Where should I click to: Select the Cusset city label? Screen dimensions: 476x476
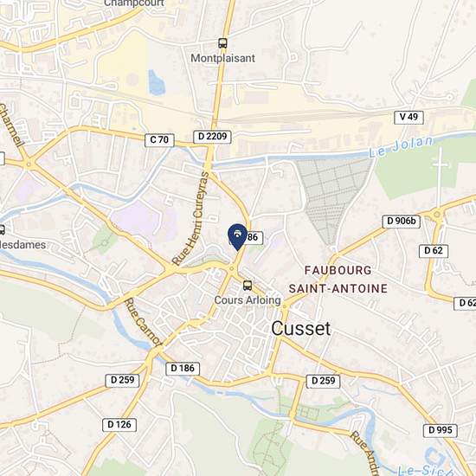(x=301, y=329)
